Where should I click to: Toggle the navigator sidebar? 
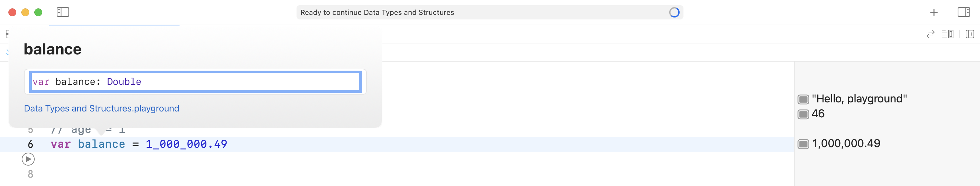[x=63, y=12]
